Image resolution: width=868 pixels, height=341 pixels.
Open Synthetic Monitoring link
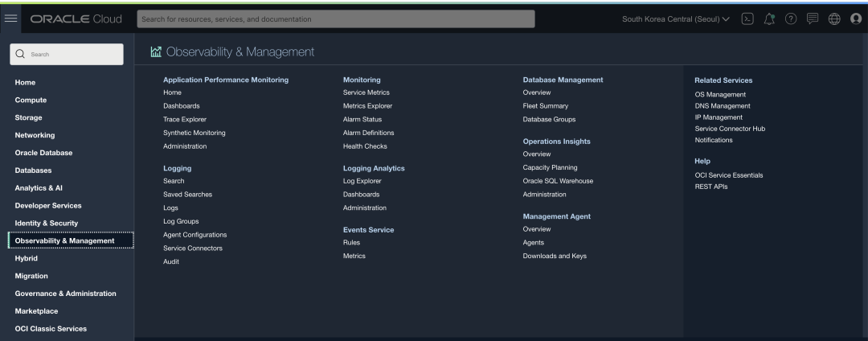click(x=194, y=133)
